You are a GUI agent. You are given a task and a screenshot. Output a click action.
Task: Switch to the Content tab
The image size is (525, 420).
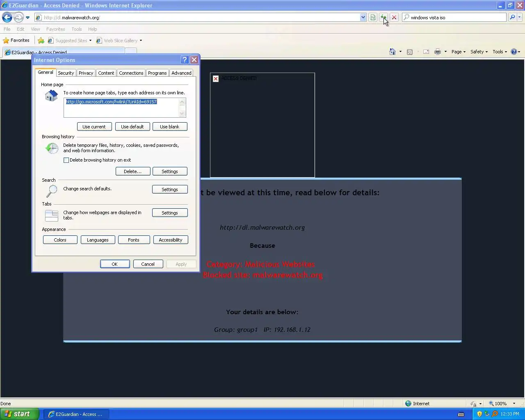pos(106,73)
